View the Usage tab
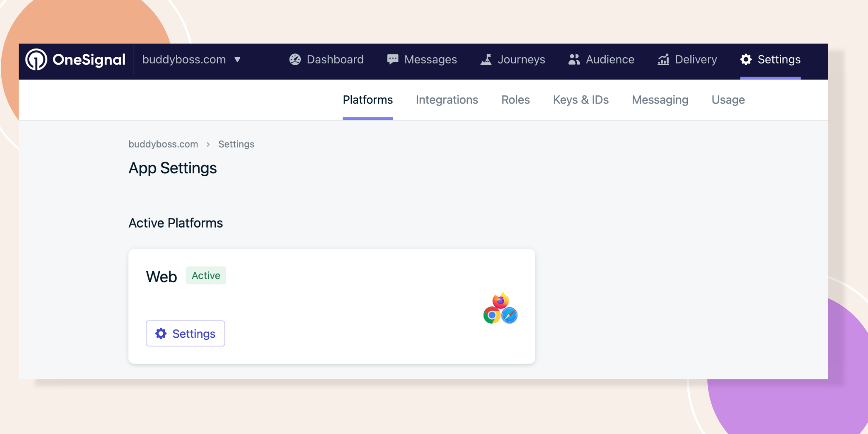868x434 pixels. (x=728, y=100)
